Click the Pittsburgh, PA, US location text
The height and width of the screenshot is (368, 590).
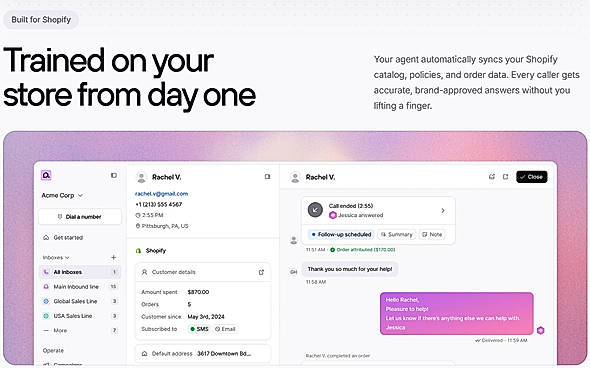click(x=165, y=226)
